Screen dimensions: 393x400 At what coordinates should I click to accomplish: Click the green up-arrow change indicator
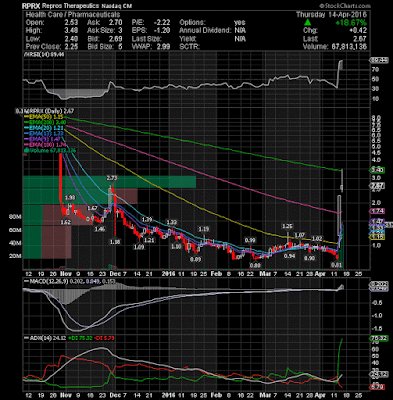pos(308,23)
